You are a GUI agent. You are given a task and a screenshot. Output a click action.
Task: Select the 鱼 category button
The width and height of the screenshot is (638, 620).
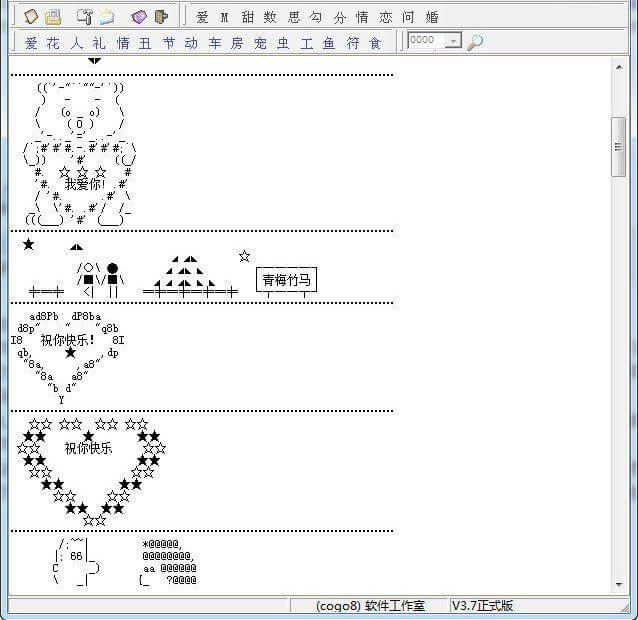(329, 43)
